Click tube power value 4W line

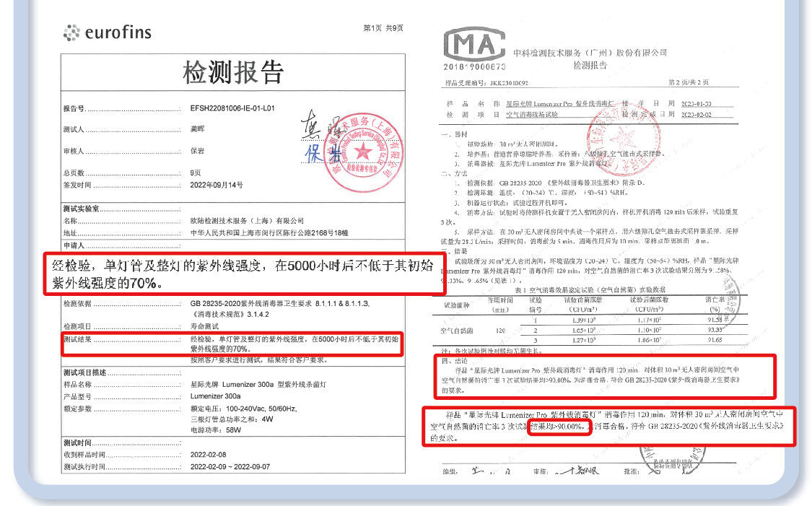[232, 419]
